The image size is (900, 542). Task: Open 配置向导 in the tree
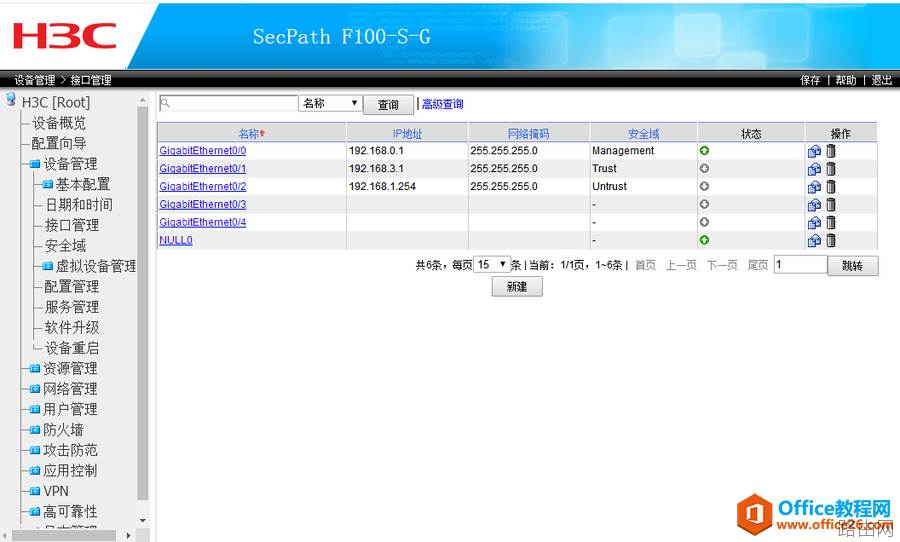coord(59,144)
